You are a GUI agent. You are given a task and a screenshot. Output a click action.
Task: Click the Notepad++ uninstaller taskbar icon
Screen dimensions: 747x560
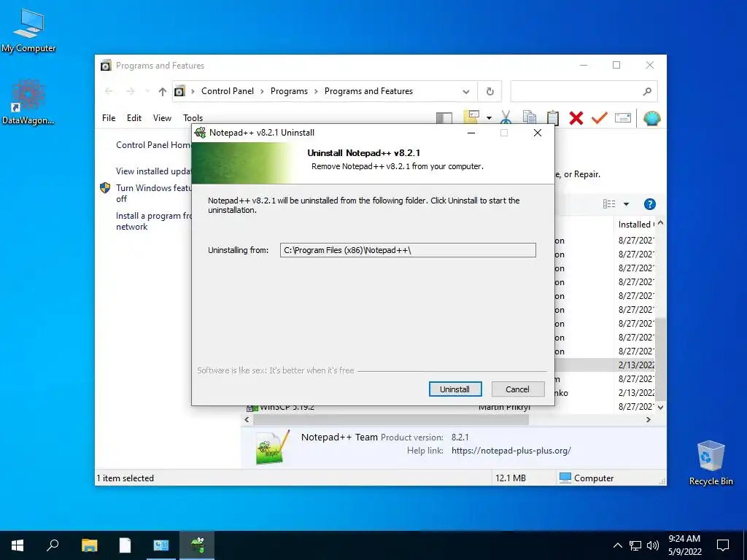[x=197, y=545]
